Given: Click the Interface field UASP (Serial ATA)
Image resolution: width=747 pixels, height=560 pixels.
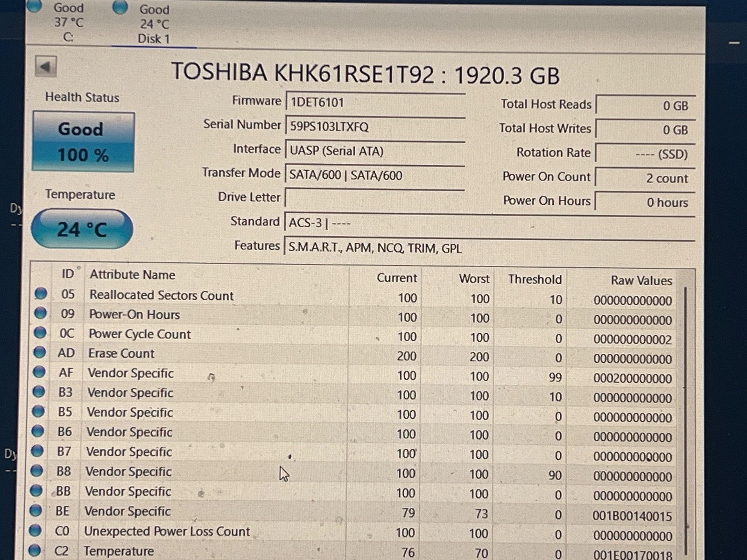Looking at the screenshot, I should pyautogui.click(x=375, y=151).
